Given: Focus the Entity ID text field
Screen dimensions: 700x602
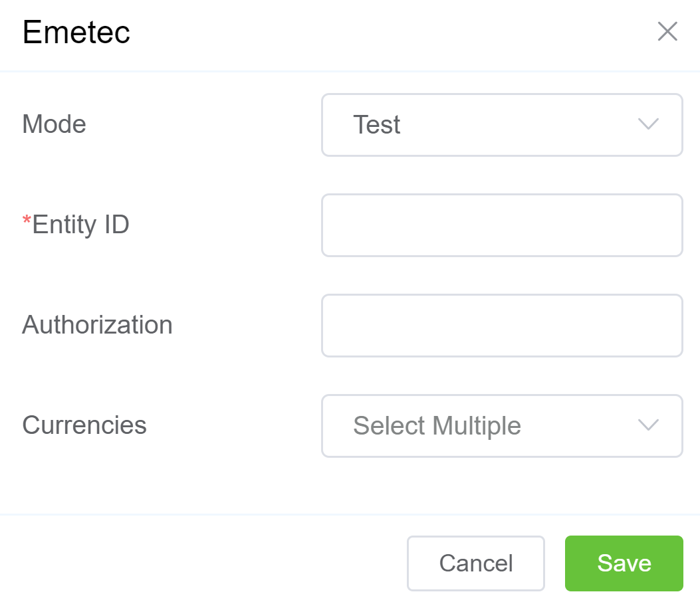Looking at the screenshot, I should tap(501, 225).
